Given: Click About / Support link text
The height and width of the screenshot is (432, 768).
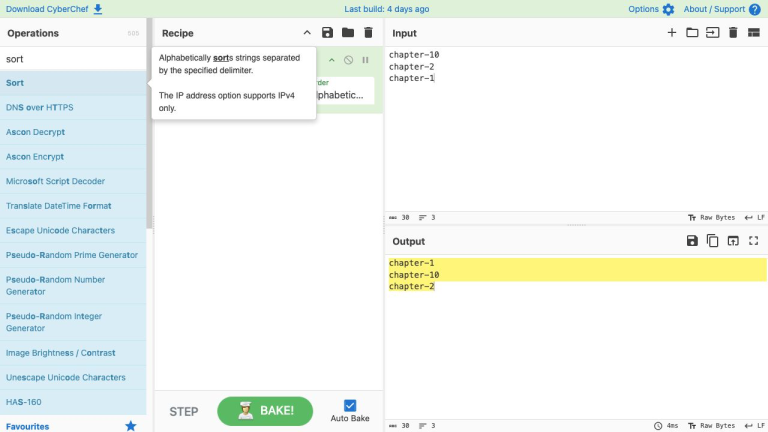Looking at the screenshot, I should [x=714, y=9].
